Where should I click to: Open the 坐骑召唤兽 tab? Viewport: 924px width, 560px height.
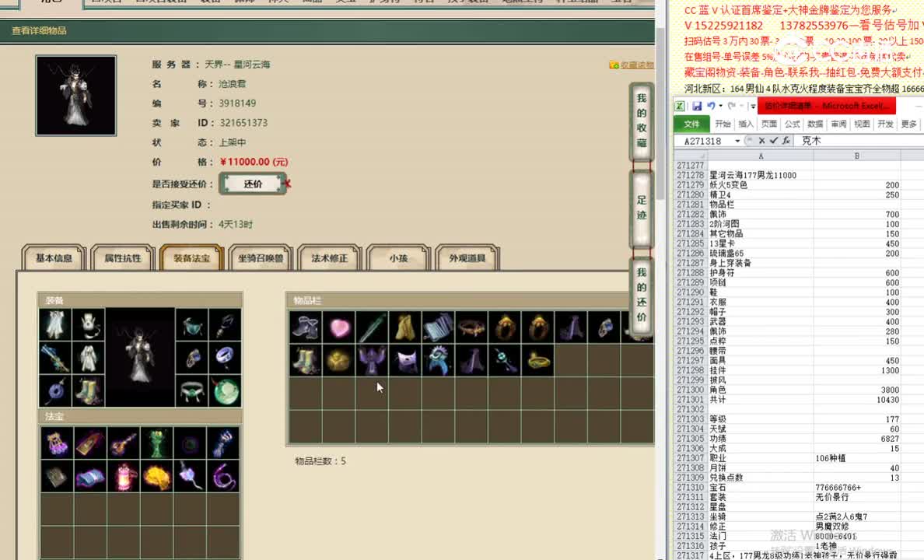click(x=261, y=258)
